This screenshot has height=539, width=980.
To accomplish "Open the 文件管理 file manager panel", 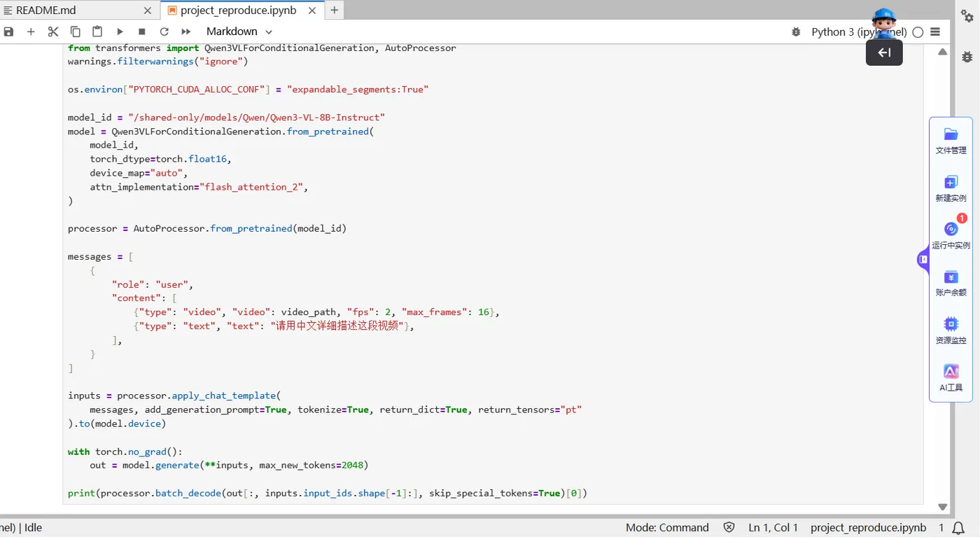I will (x=951, y=141).
